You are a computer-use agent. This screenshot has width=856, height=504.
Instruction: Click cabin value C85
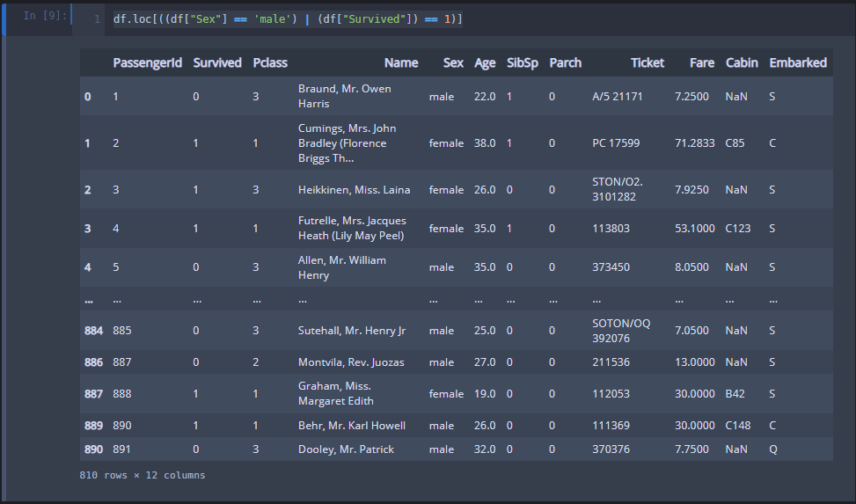pos(735,143)
